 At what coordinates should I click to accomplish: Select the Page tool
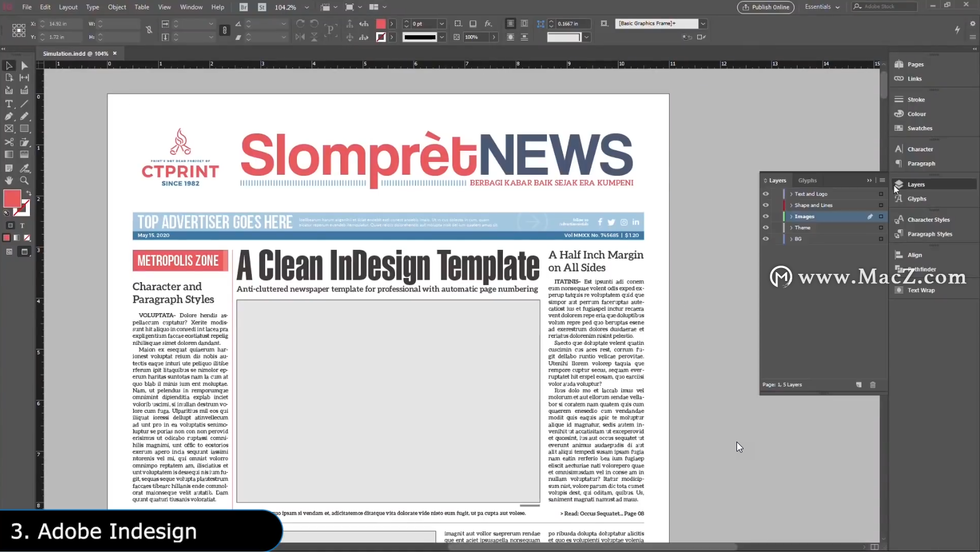click(x=9, y=77)
